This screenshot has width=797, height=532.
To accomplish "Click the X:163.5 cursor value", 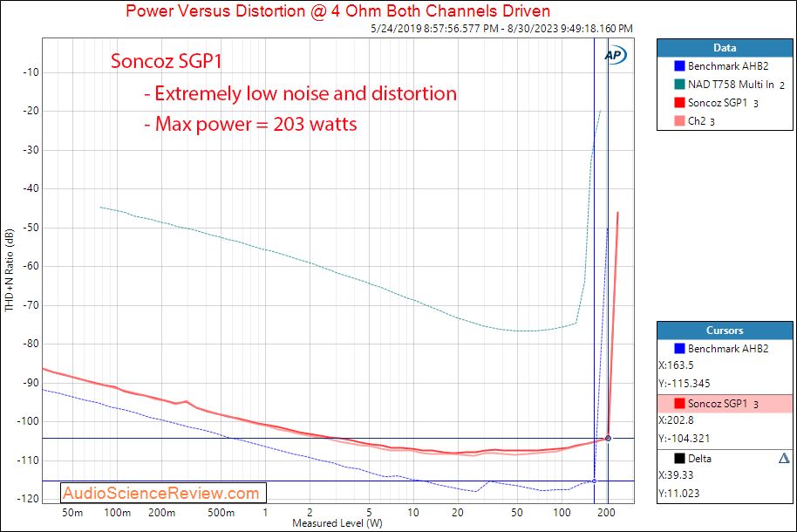I will click(676, 365).
